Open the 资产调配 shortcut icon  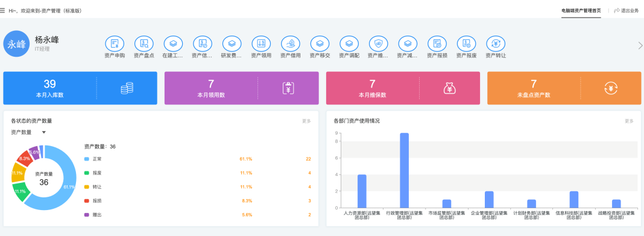(x=349, y=43)
